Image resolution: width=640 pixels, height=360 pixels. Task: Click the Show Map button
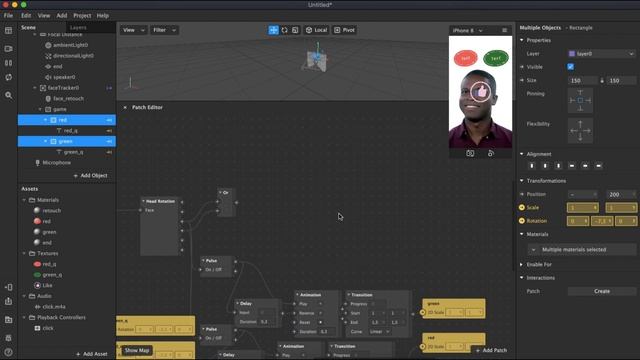(x=137, y=350)
